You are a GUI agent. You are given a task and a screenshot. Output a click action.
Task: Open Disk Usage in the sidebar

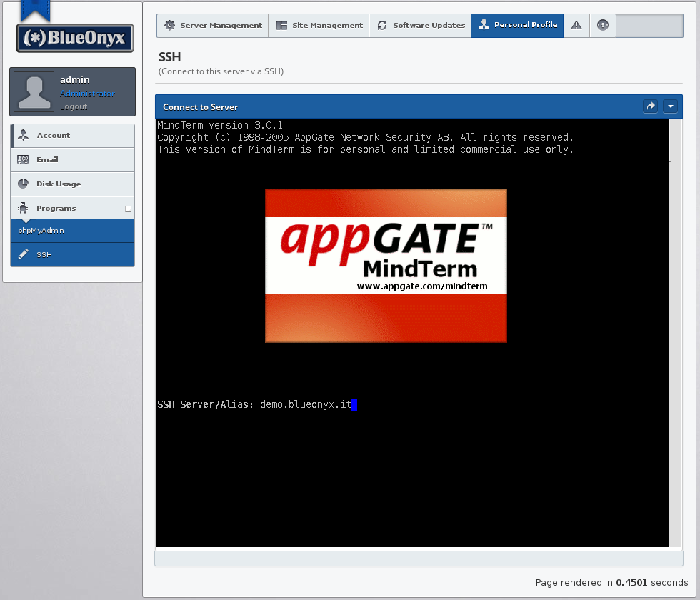[72, 184]
